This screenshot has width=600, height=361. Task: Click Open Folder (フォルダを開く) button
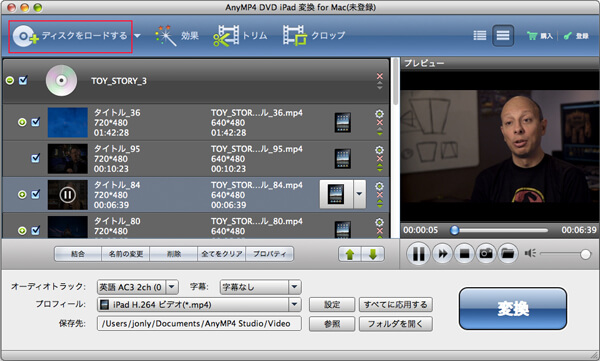coord(396,324)
